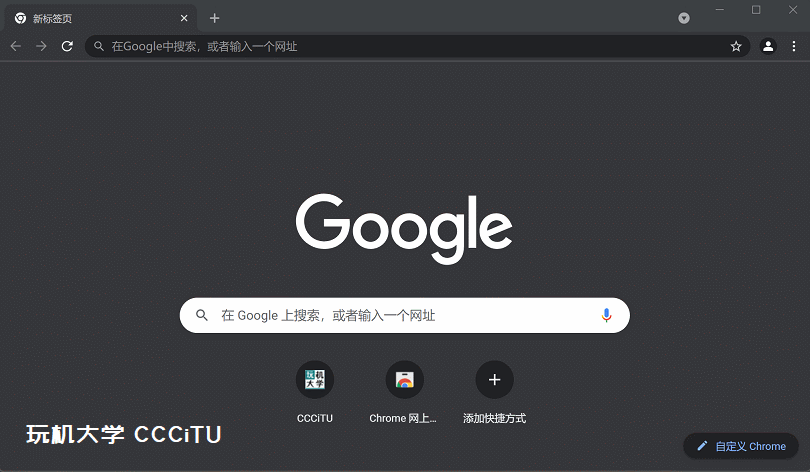
Task: Open the user profile icon
Action: point(768,46)
